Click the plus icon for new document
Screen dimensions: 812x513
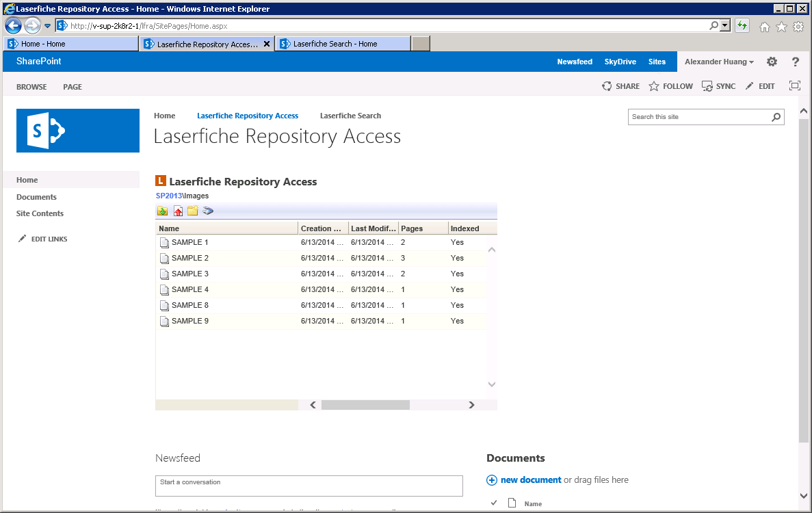[x=491, y=480]
